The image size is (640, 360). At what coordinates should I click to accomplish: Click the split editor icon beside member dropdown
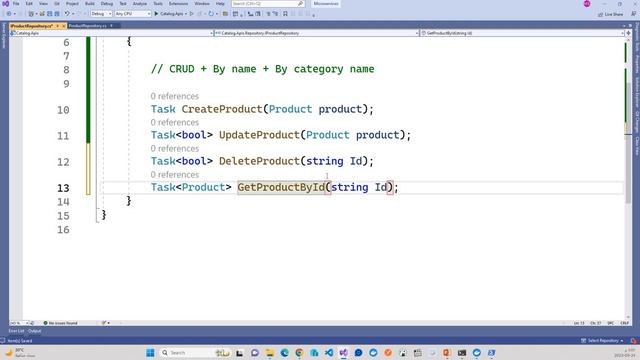[629, 33]
